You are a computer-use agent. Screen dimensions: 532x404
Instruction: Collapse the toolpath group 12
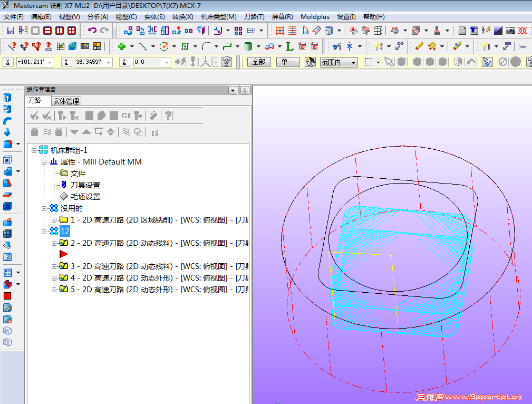pyautogui.click(x=44, y=232)
